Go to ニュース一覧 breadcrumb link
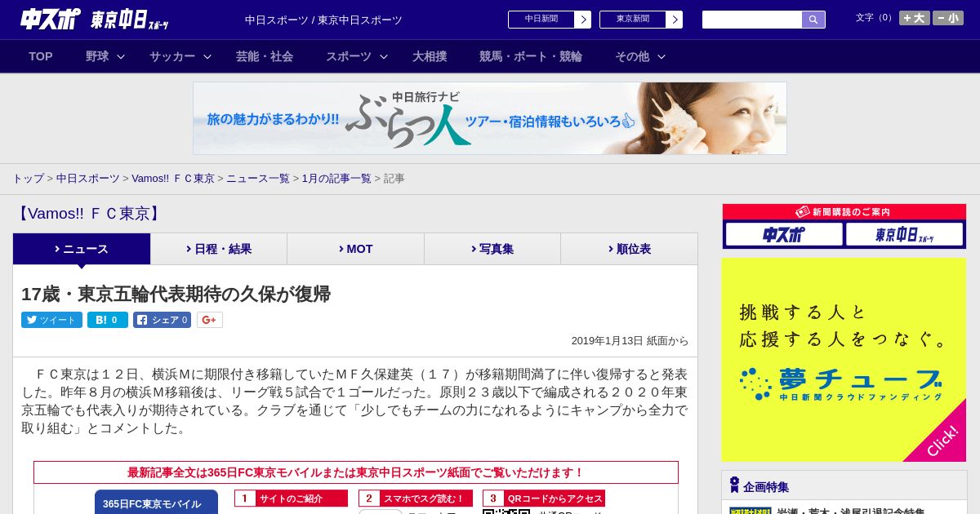This screenshot has height=514, width=980. (x=258, y=179)
